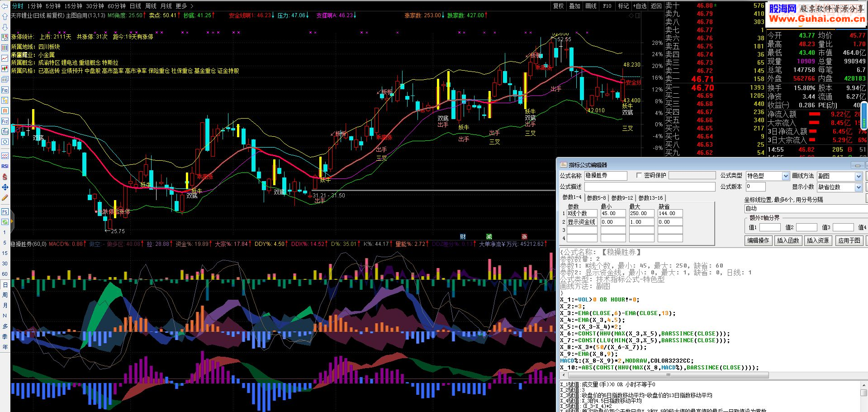Click parameter 1 缺省 field 144.00
Viewport: 868px width, 412px height.
click(x=670, y=213)
